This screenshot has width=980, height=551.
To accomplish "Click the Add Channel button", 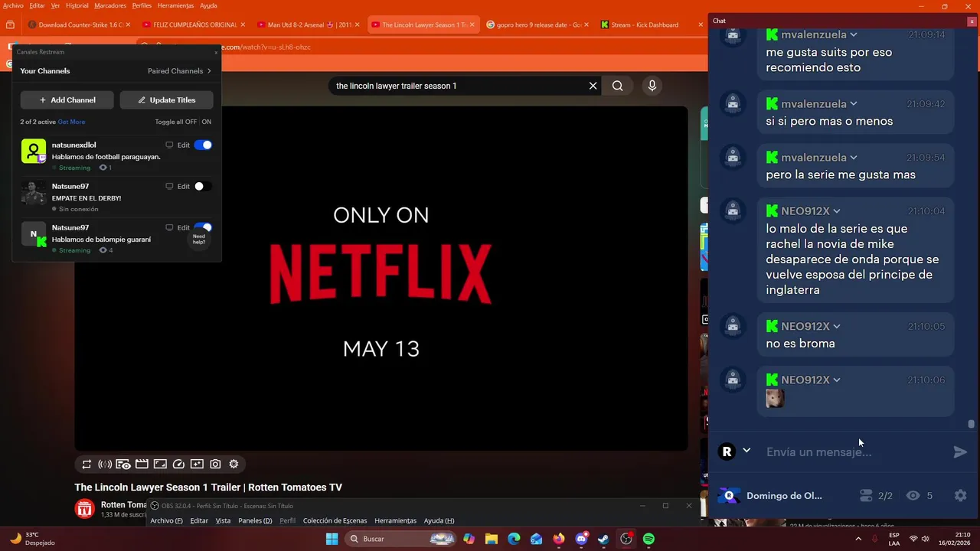I will pos(67,100).
